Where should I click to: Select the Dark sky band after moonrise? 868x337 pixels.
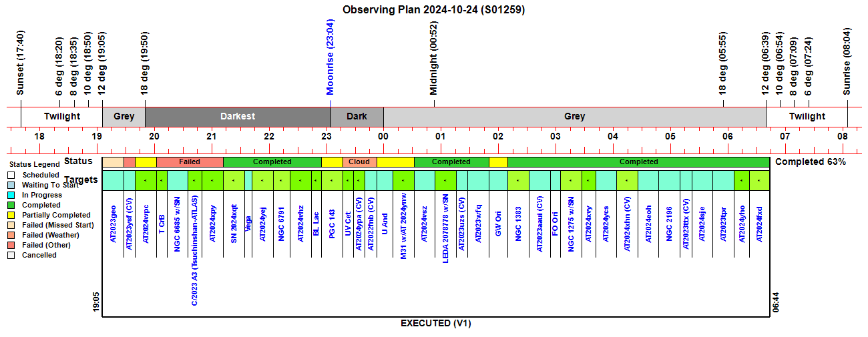(357, 116)
